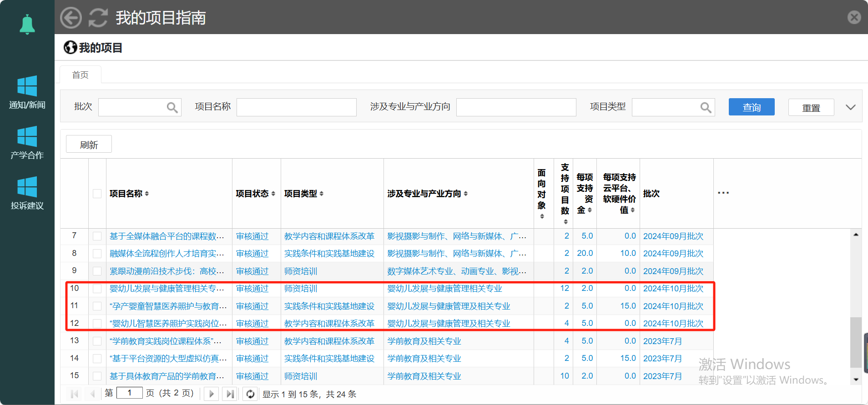The height and width of the screenshot is (405, 868).
Task: Refresh the table via pagination icon
Action: pos(250,394)
